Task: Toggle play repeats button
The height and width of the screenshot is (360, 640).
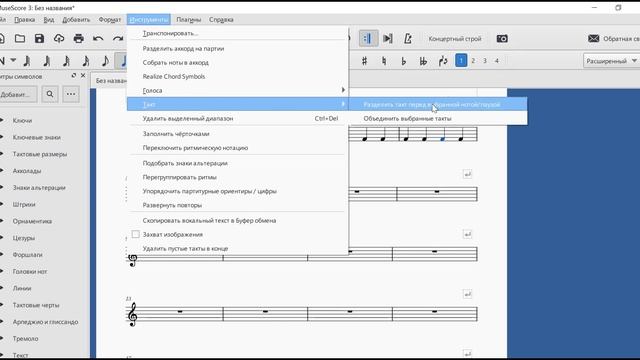Action: [x=368, y=39]
